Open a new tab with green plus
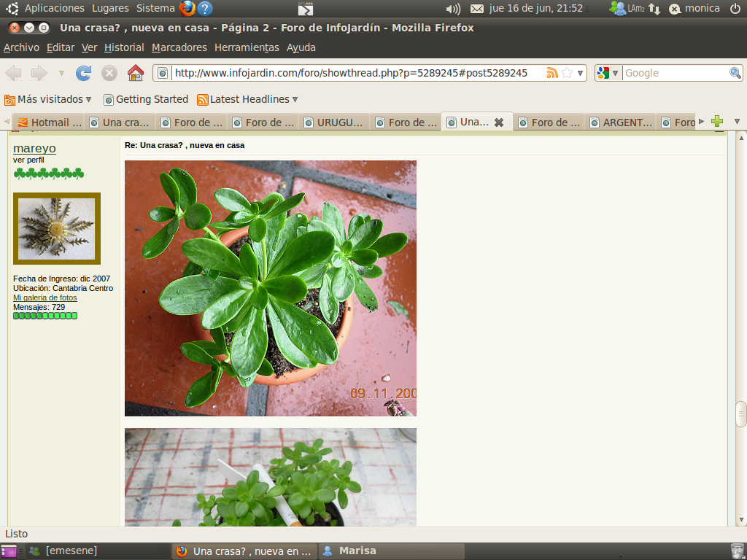Viewport: 747px width, 560px height. [x=717, y=122]
